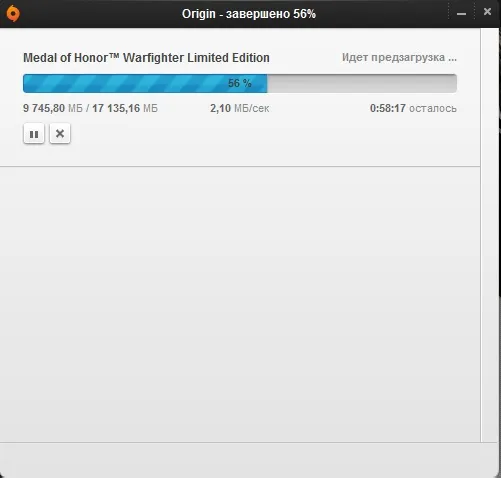501x478 pixels.
Task: Click the bottom status bar strip
Action: coord(248,460)
